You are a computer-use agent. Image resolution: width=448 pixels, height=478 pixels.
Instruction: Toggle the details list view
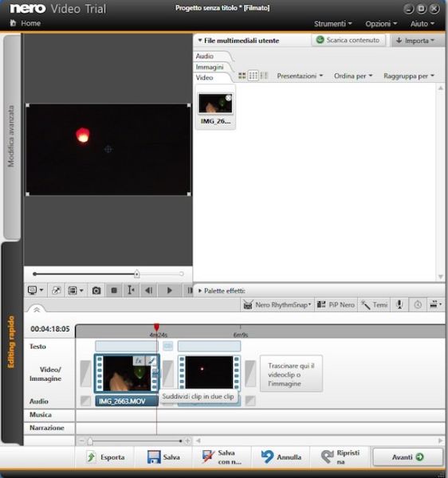point(264,76)
